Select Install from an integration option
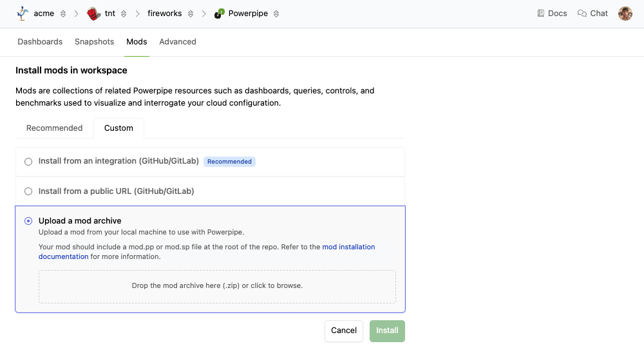The height and width of the screenshot is (355, 644). pos(28,162)
